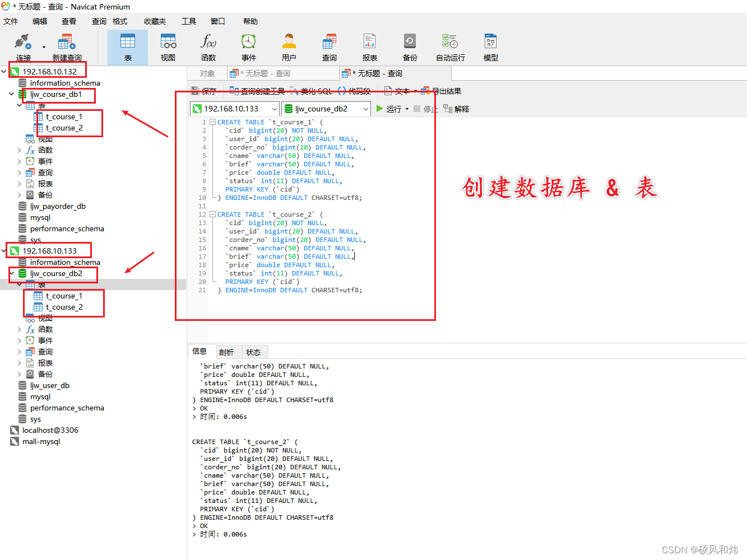Open the View (查看) menu
Screen dimensions: 747x560
click(69, 21)
